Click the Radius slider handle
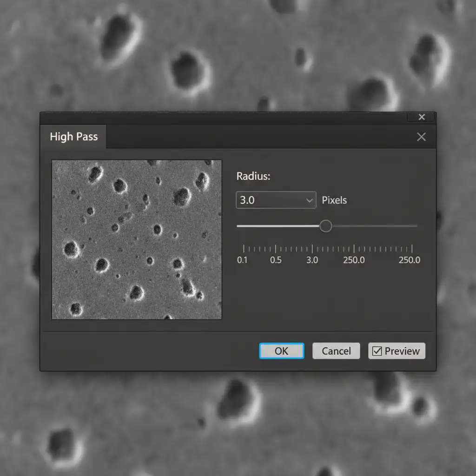Viewport: 476px width, 476px height. (326, 226)
